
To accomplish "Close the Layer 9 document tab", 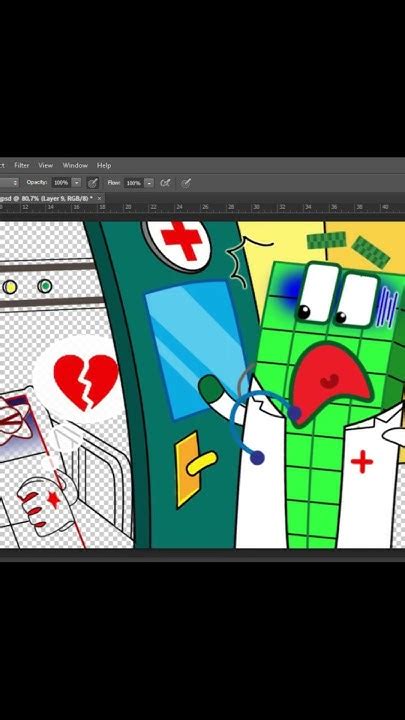I will click(x=99, y=198).
